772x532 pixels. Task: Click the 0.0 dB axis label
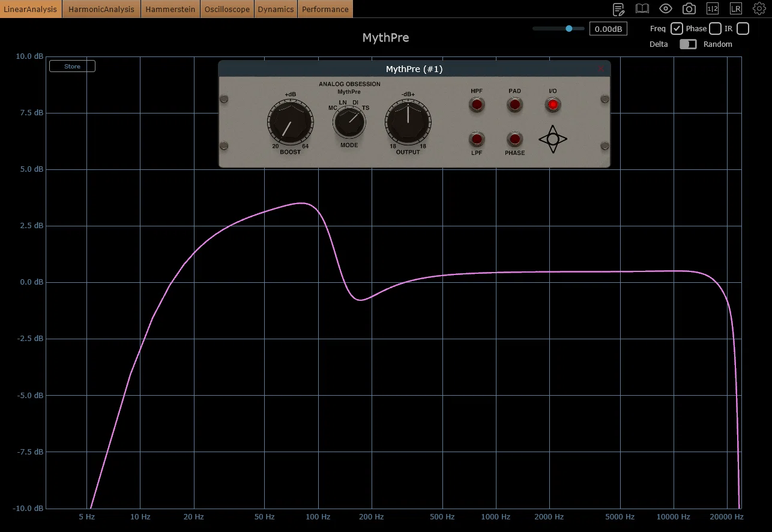coord(31,282)
